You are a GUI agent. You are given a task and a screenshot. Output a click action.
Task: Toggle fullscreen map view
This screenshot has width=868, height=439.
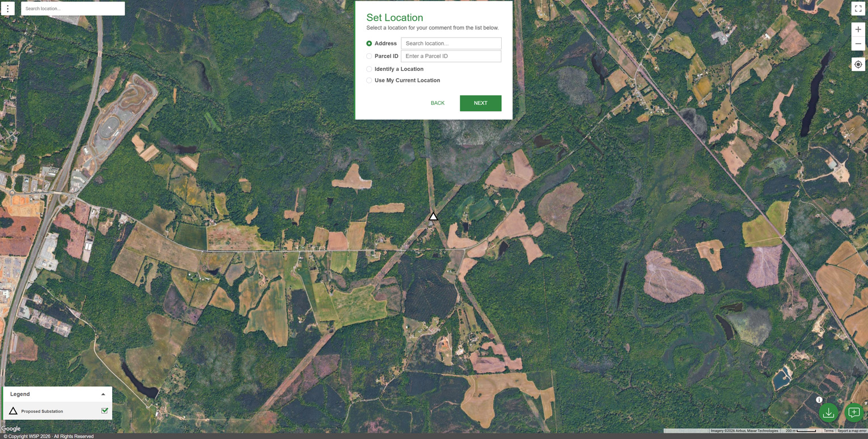tap(858, 9)
